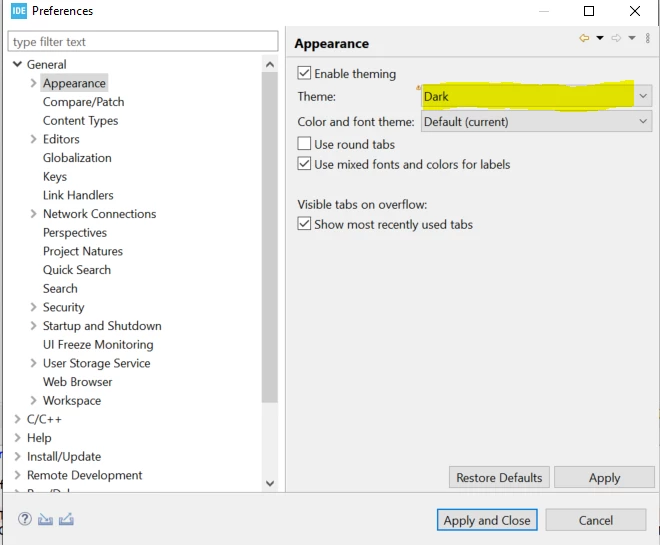Open the forward history dropdown arrow
This screenshot has height=545, width=660.
pos(632,38)
